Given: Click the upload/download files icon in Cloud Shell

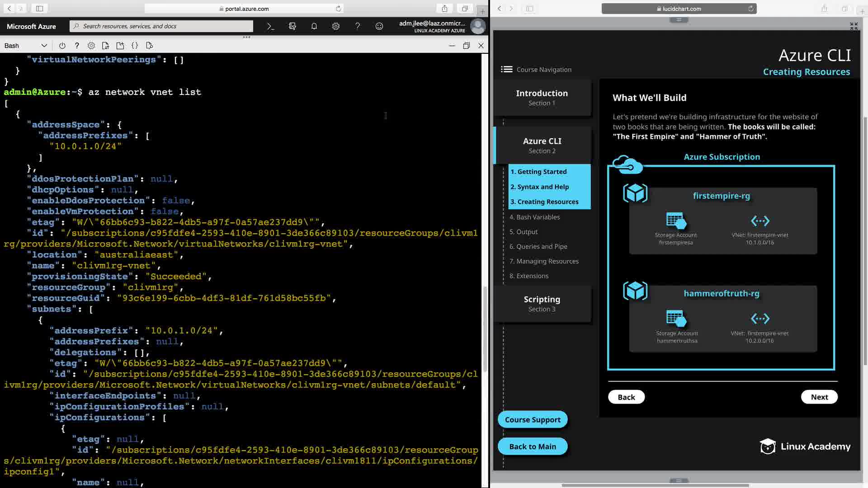Looking at the screenshot, I should click(105, 46).
